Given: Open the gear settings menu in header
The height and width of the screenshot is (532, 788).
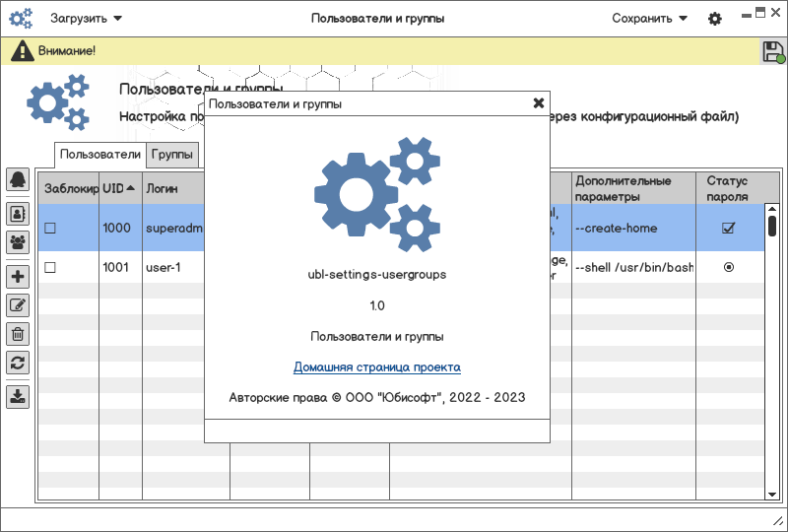Looking at the screenshot, I should coord(715,19).
